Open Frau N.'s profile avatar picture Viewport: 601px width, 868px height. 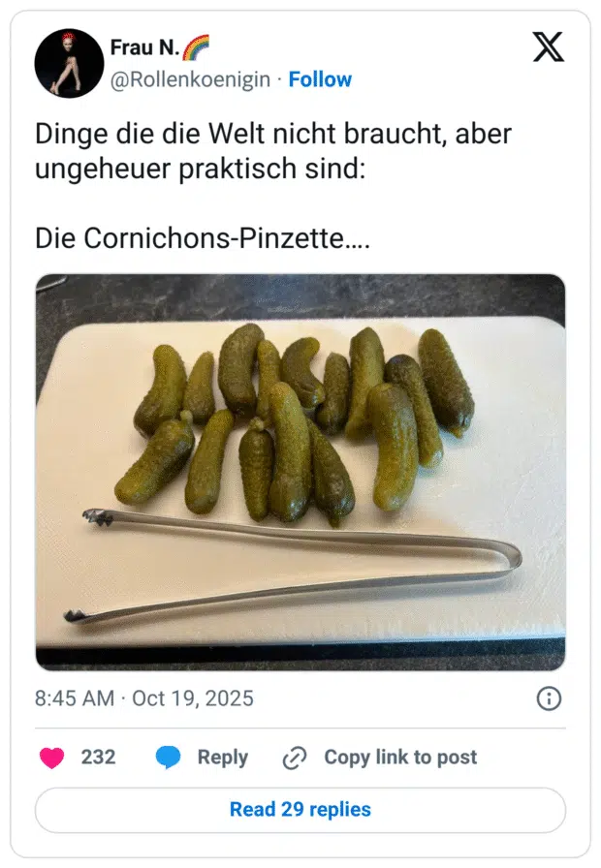69,63
